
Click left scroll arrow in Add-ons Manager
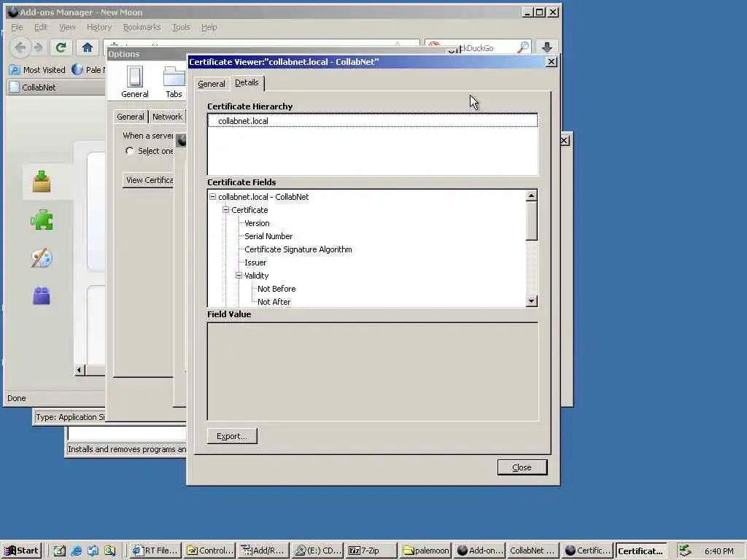80,370
